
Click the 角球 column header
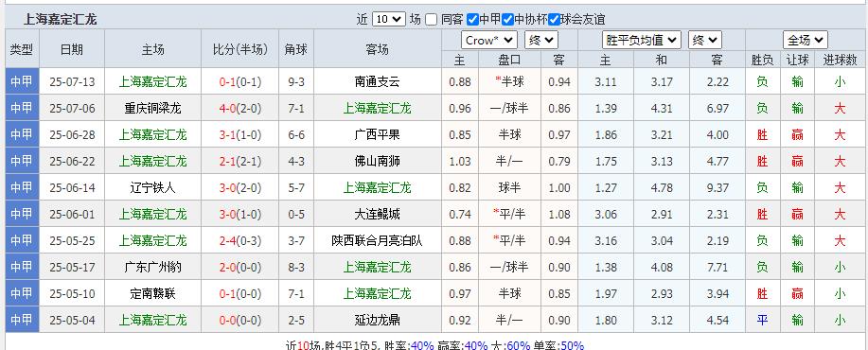tap(296, 49)
